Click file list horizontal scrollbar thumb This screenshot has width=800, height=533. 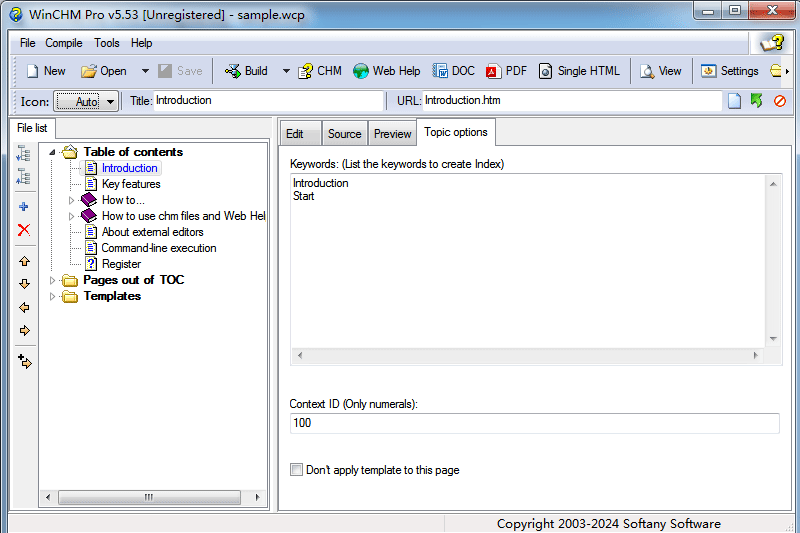pos(149,497)
